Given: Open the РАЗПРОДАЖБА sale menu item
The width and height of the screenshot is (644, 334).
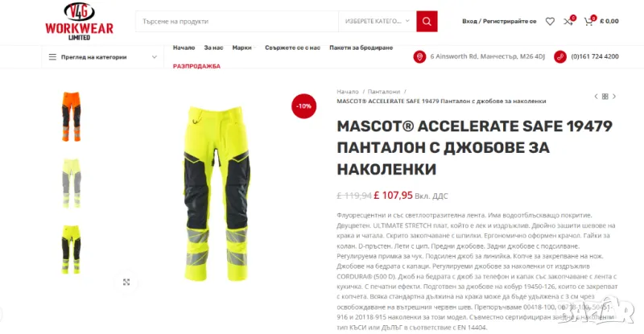Looking at the screenshot, I should point(196,66).
